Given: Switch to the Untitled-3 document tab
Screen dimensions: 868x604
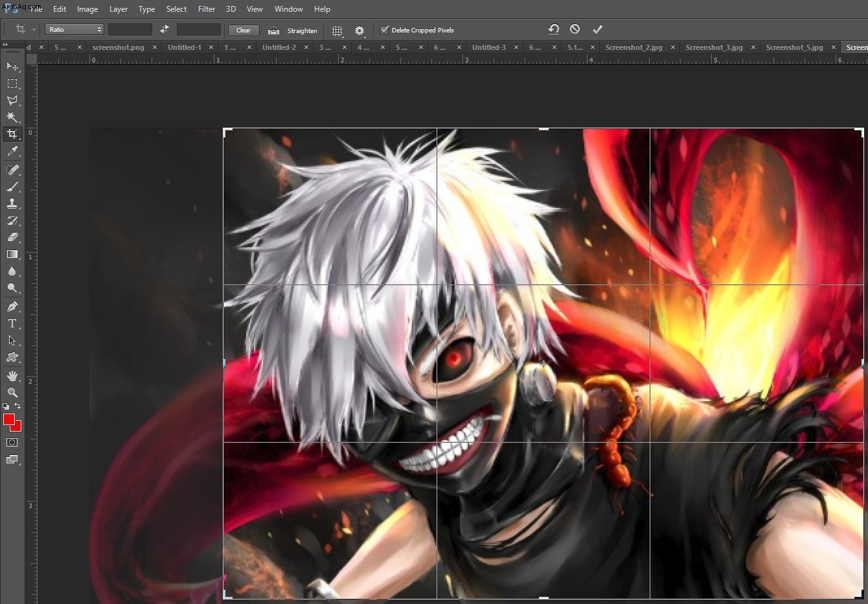Looking at the screenshot, I should click(x=489, y=47).
